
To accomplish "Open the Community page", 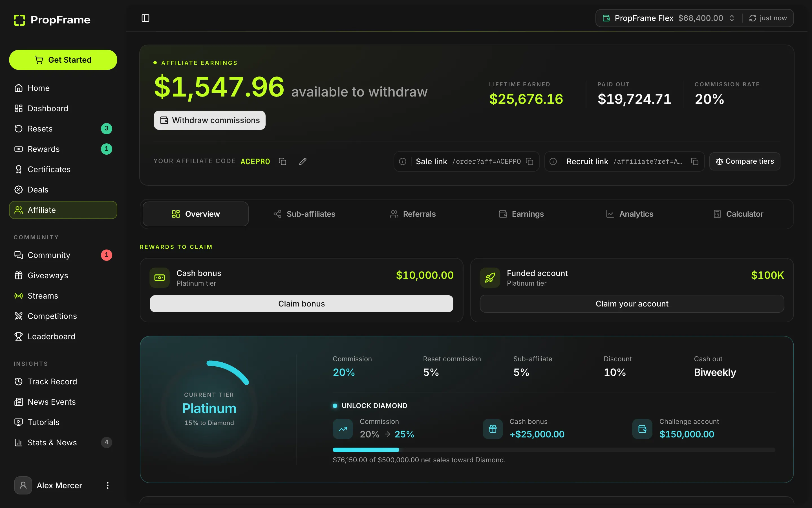I will click(63, 255).
